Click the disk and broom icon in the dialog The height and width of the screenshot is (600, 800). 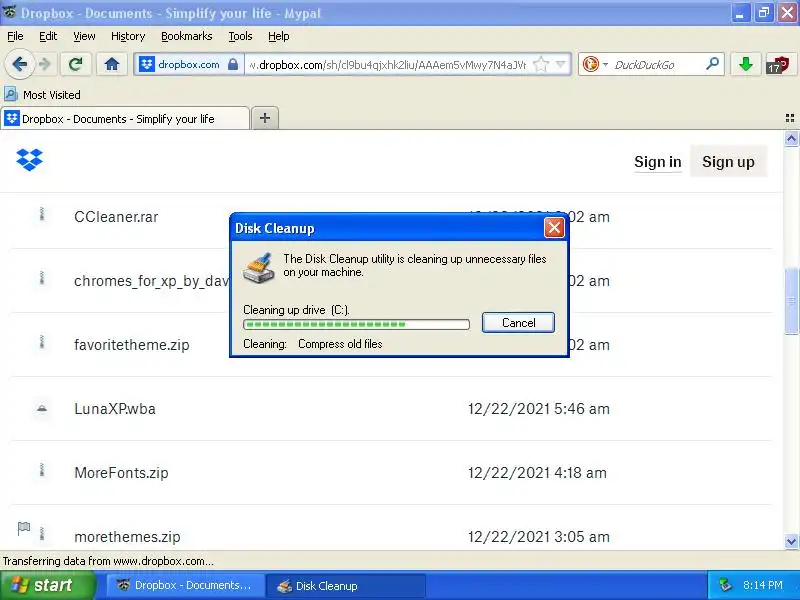[x=258, y=268]
